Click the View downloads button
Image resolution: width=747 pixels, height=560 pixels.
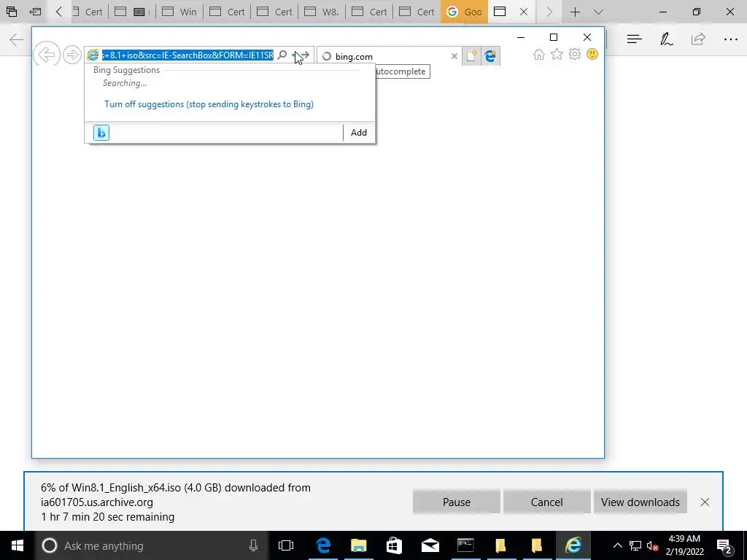point(640,502)
